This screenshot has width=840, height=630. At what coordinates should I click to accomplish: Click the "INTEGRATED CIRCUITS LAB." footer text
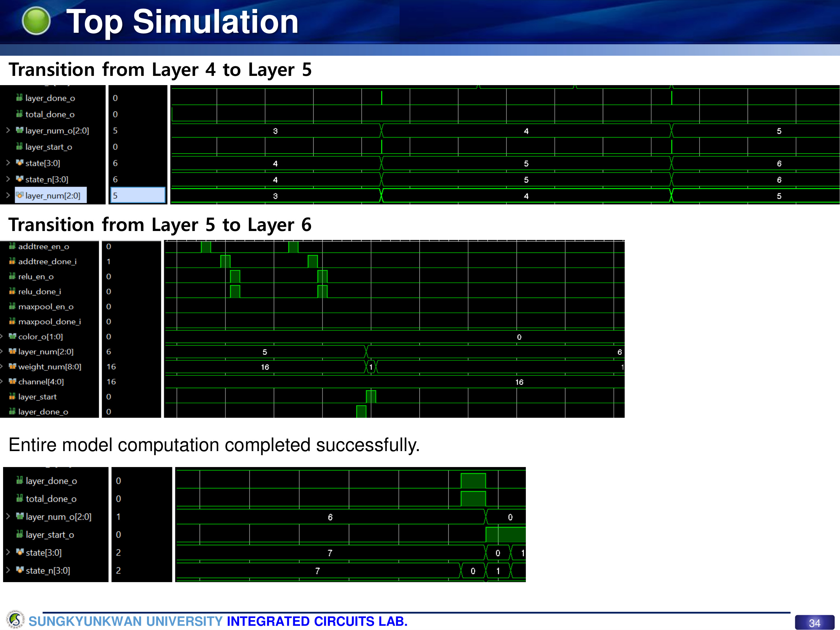(x=317, y=621)
